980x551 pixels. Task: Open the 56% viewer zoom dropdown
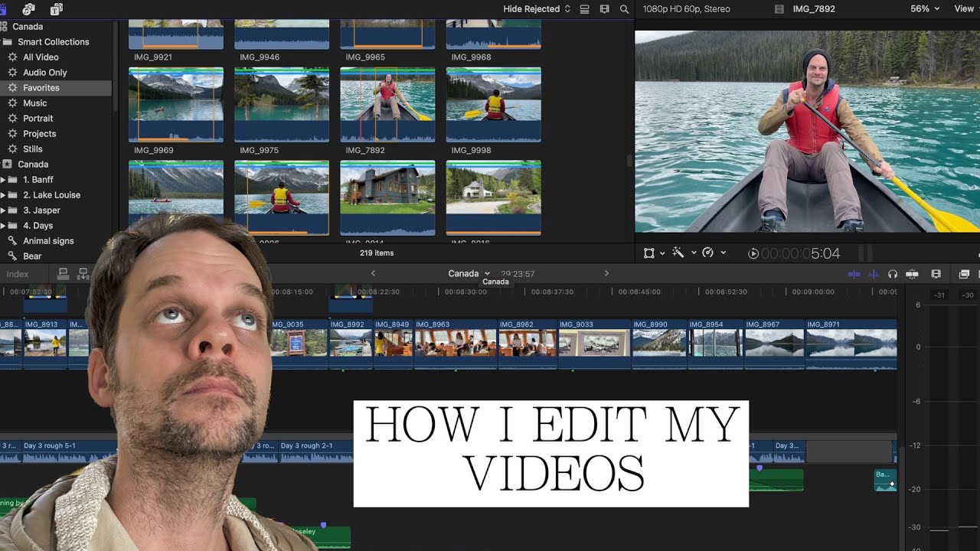pyautogui.click(x=925, y=9)
